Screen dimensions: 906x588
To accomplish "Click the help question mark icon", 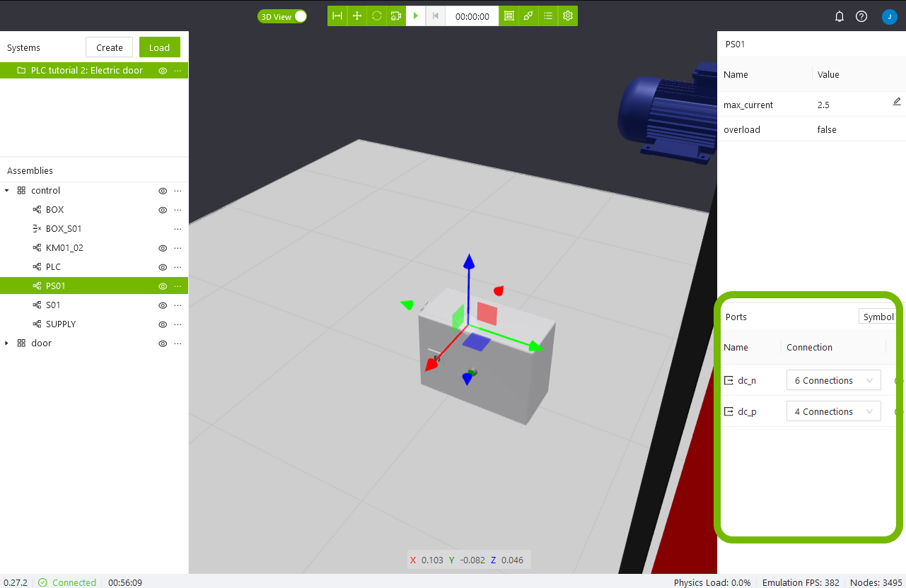I will pyautogui.click(x=861, y=16).
